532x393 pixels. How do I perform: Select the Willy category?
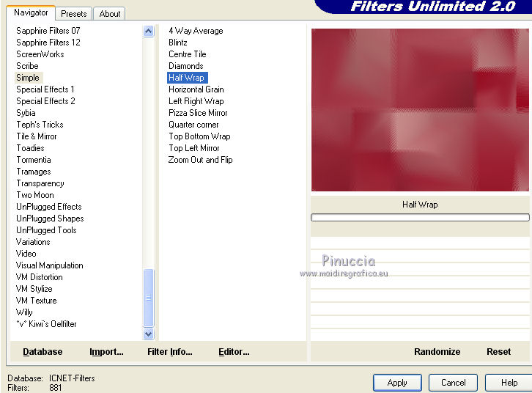(x=24, y=312)
